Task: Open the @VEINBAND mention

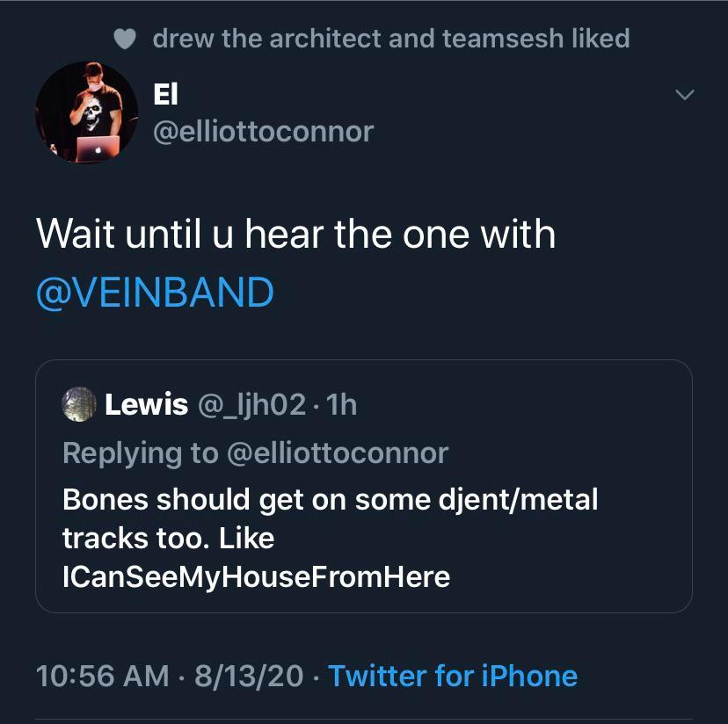Action: (x=155, y=293)
